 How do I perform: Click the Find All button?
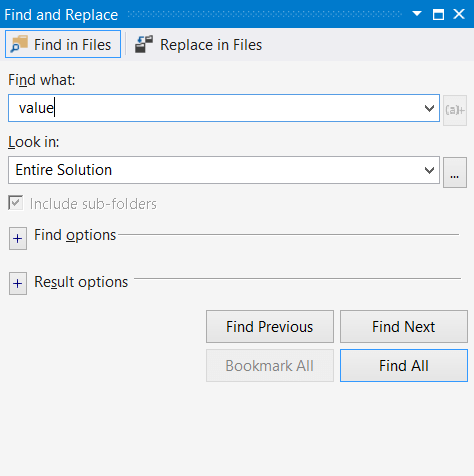coord(404,366)
